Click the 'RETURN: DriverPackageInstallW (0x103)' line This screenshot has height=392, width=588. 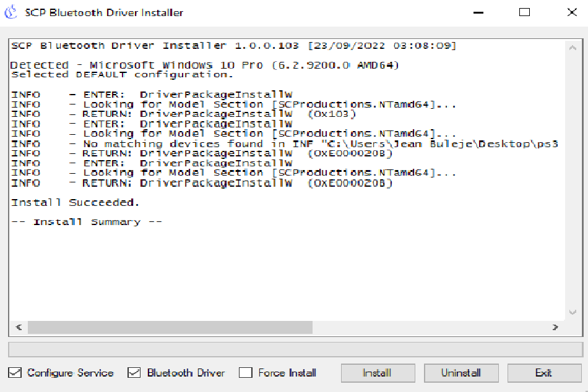tap(183, 114)
